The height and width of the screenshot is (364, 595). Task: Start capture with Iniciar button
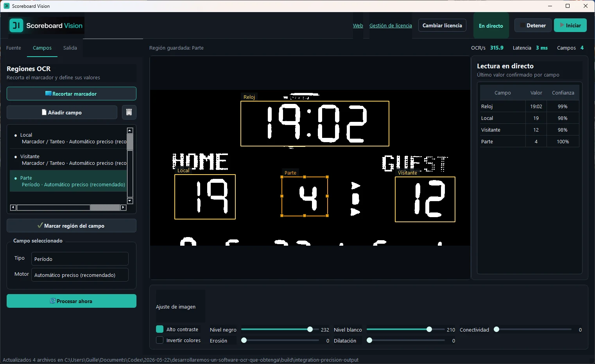click(570, 25)
